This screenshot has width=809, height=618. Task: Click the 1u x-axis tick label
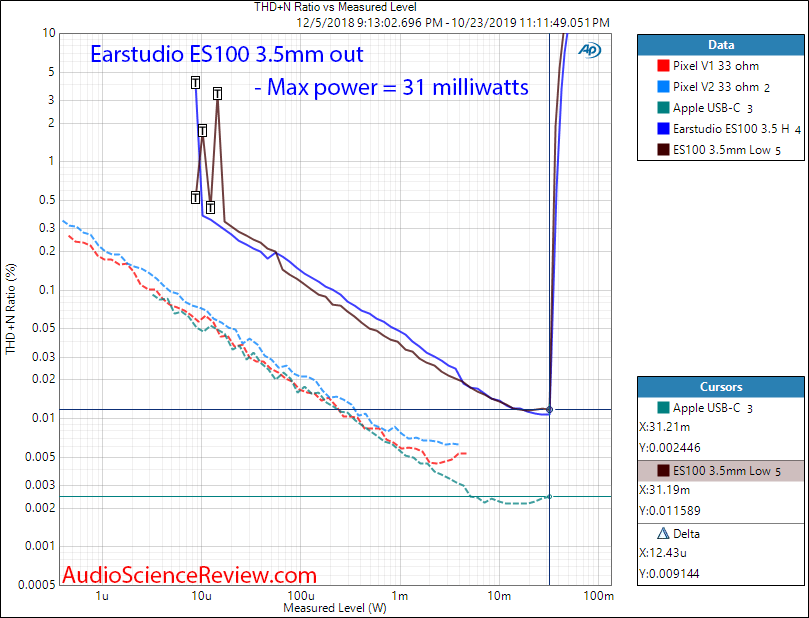click(x=102, y=596)
